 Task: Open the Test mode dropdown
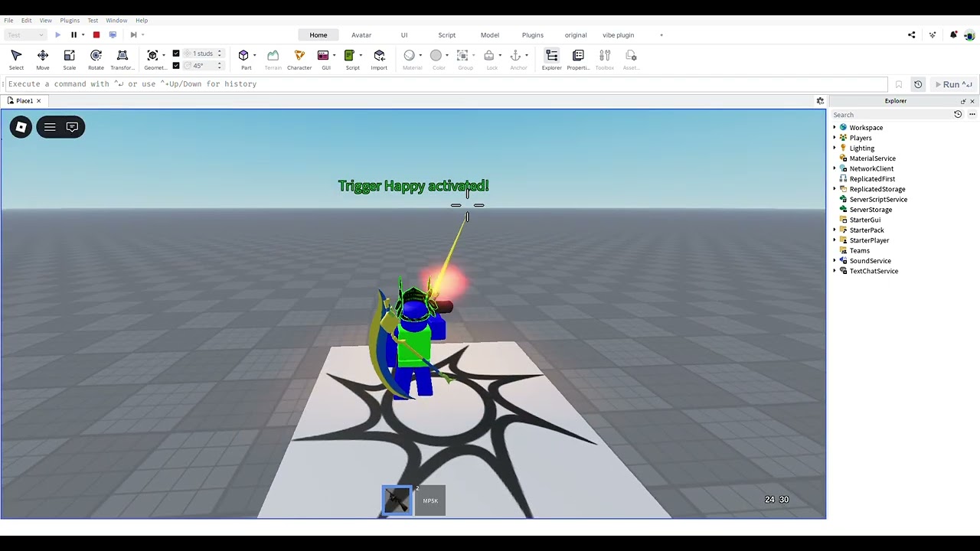coord(24,34)
